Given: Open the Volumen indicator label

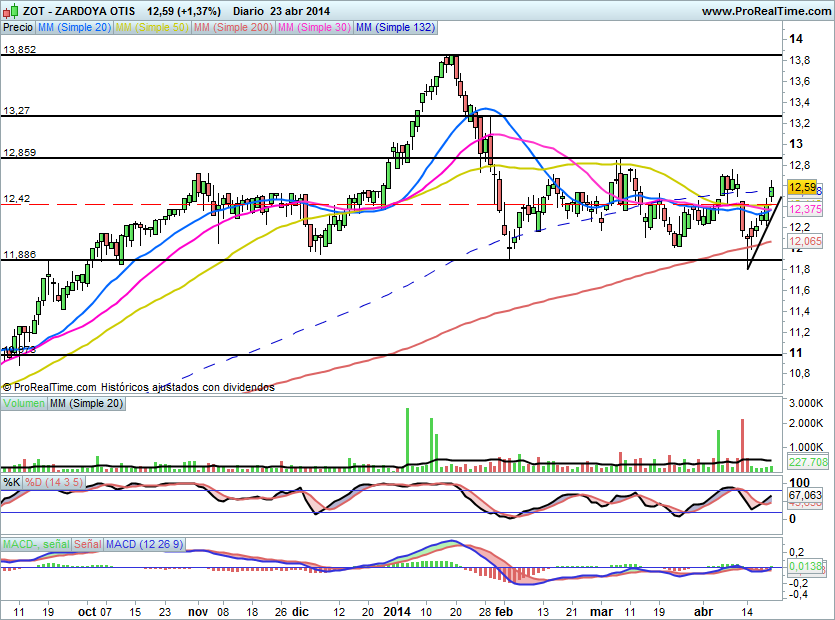Looking at the screenshot, I should coord(24,403).
